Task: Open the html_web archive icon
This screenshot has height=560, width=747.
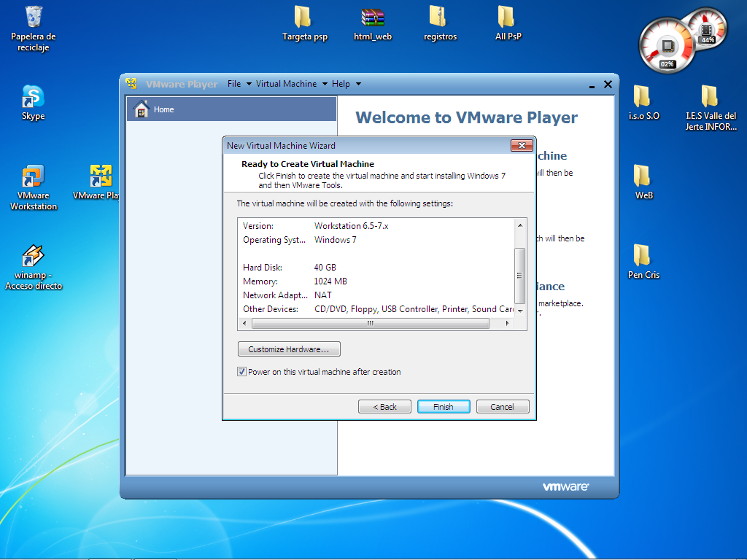Action: pyautogui.click(x=373, y=17)
